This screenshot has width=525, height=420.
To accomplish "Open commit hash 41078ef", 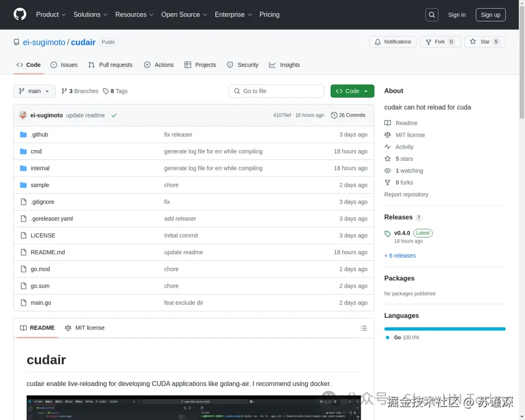I will coord(282,115).
